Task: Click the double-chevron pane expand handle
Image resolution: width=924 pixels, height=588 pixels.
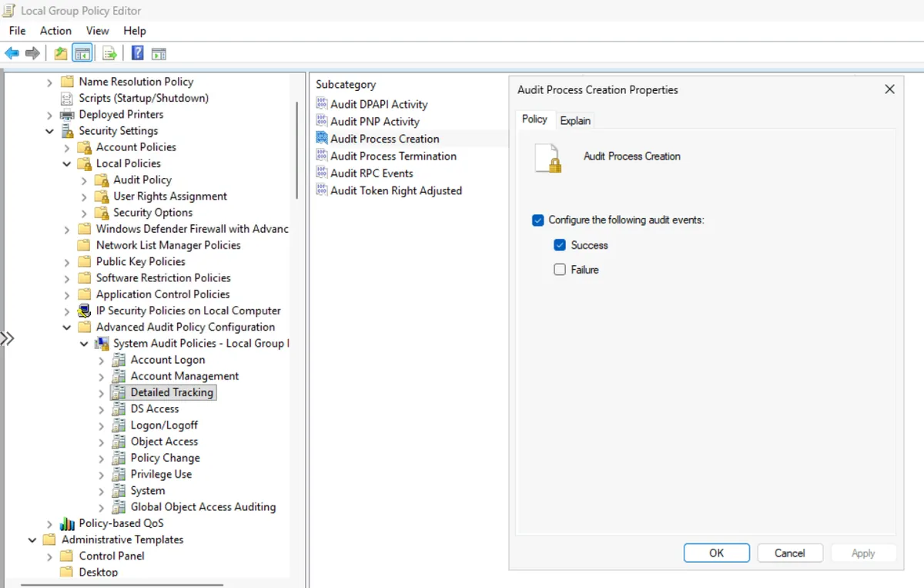Action: (x=8, y=338)
